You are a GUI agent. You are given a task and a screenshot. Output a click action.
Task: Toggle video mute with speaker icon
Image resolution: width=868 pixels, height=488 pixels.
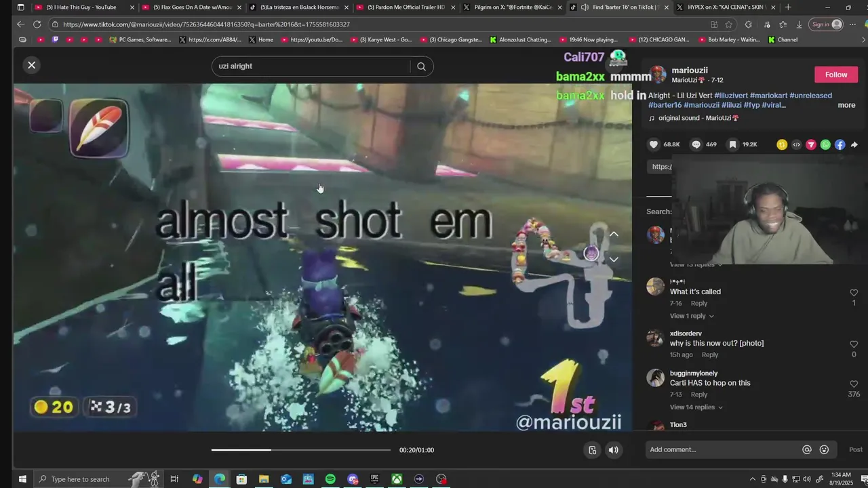[x=613, y=450]
